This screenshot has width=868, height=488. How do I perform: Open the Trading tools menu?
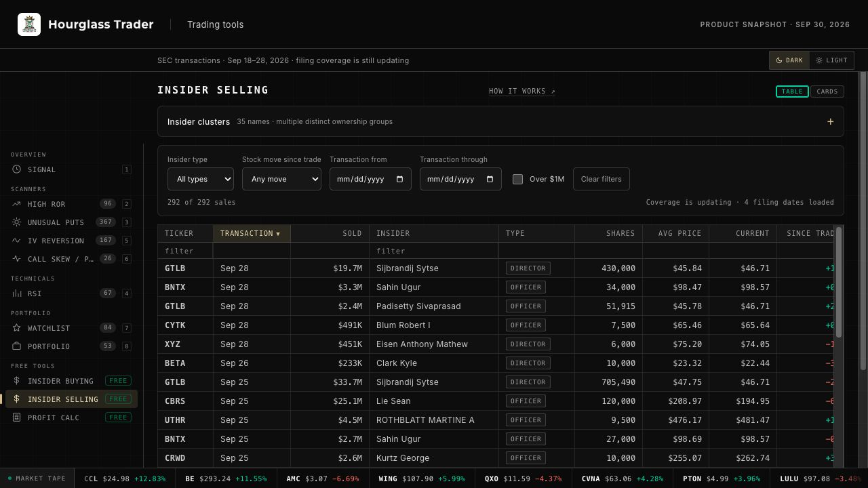click(216, 24)
